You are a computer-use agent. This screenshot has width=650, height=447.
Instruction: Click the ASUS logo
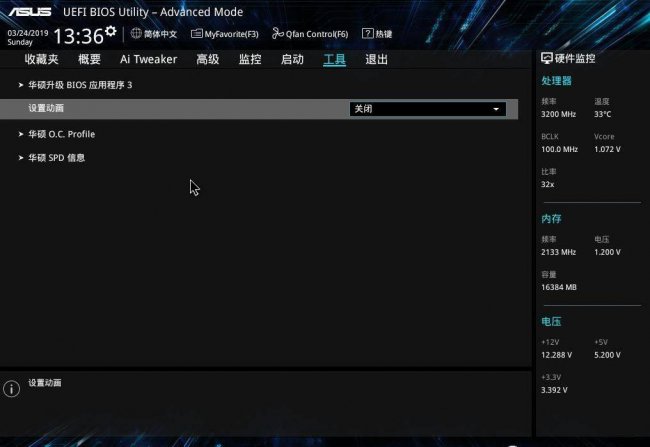click(30, 12)
